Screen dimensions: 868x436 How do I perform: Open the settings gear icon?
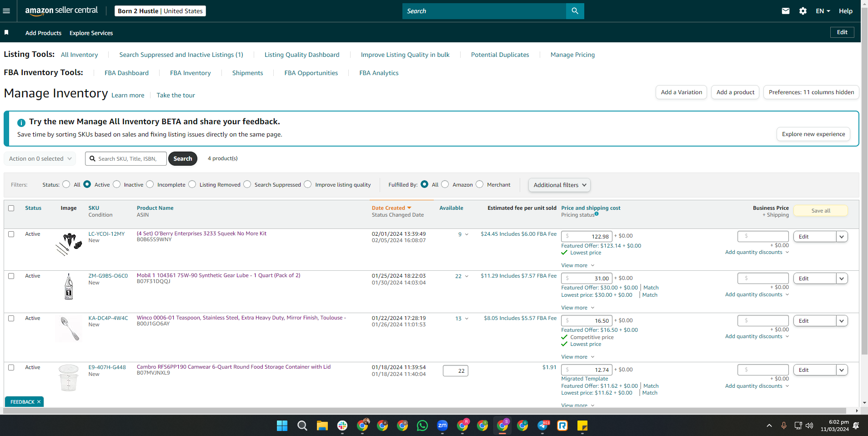coord(803,11)
